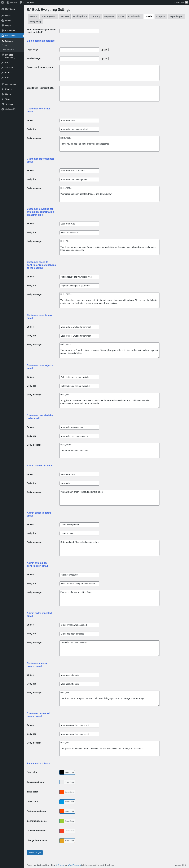Select the Font color swatch

(62, 772)
